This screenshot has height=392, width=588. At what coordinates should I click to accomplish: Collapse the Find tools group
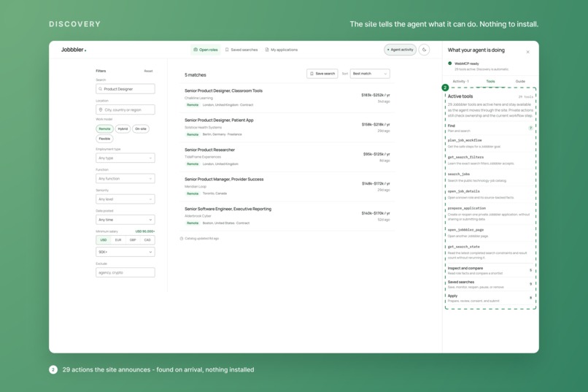[490, 128]
